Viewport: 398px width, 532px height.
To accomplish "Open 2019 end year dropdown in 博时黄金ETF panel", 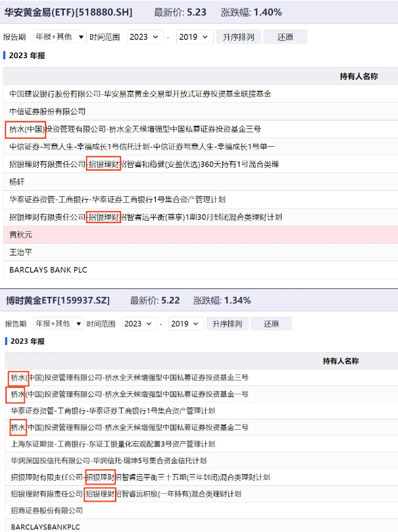I will (x=186, y=323).
